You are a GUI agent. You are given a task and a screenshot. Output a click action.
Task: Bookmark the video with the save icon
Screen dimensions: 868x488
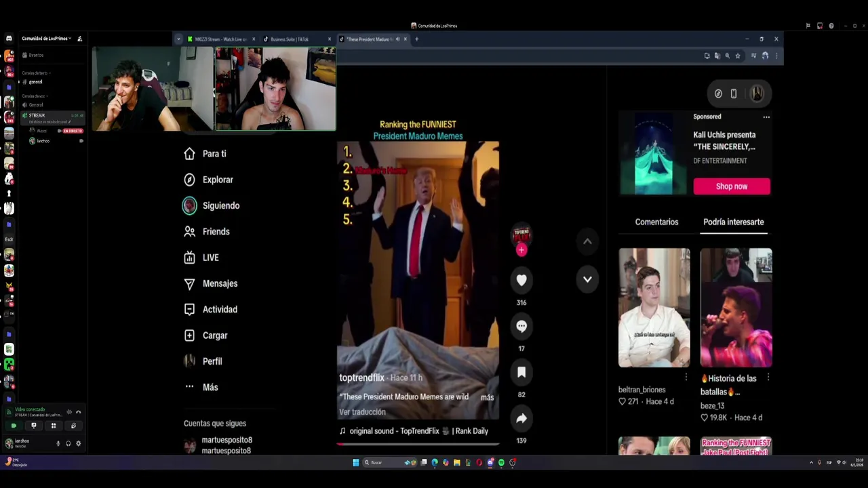point(521,372)
